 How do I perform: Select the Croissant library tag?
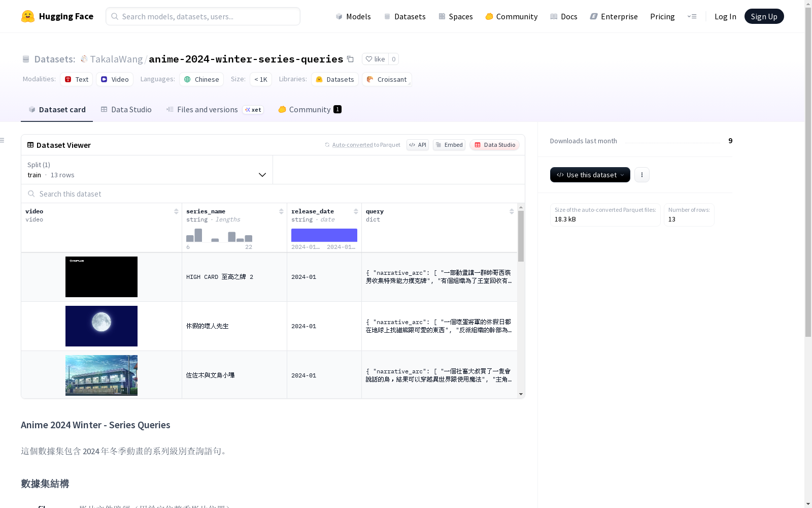tap(387, 79)
